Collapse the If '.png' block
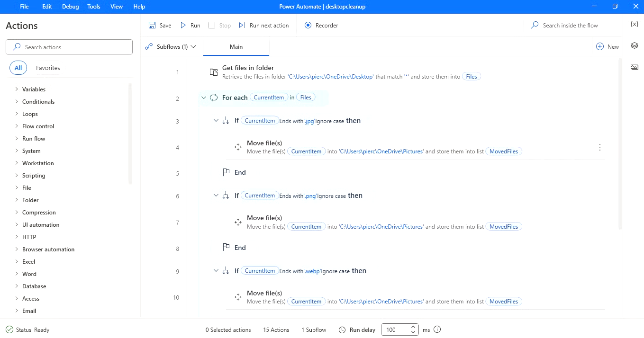The image size is (644, 338). pos(216,196)
